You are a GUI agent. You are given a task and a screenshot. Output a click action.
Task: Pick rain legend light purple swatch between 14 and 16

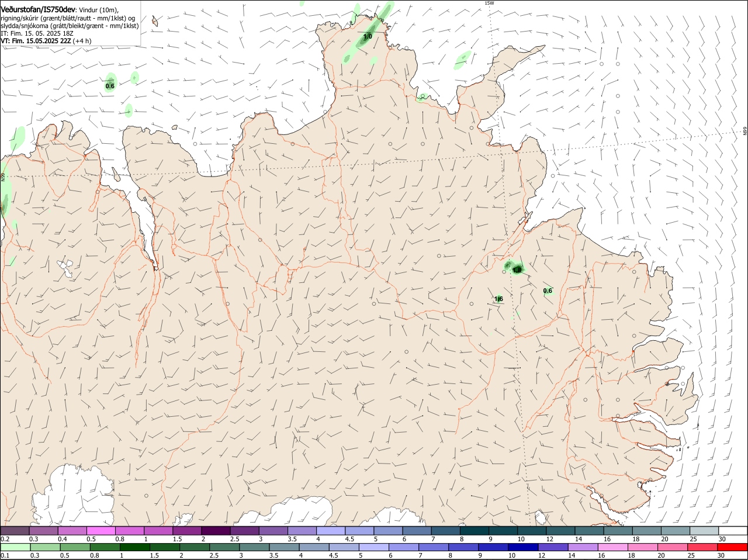(583, 547)
